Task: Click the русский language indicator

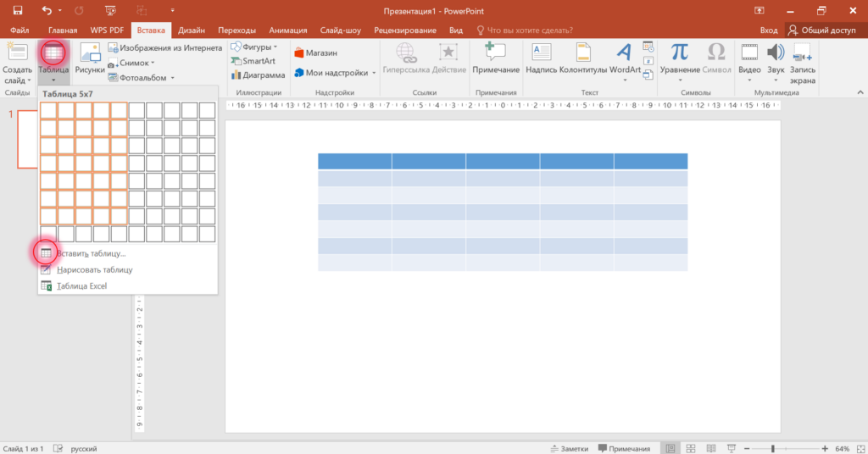Action: pyautogui.click(x=84, y=448)
